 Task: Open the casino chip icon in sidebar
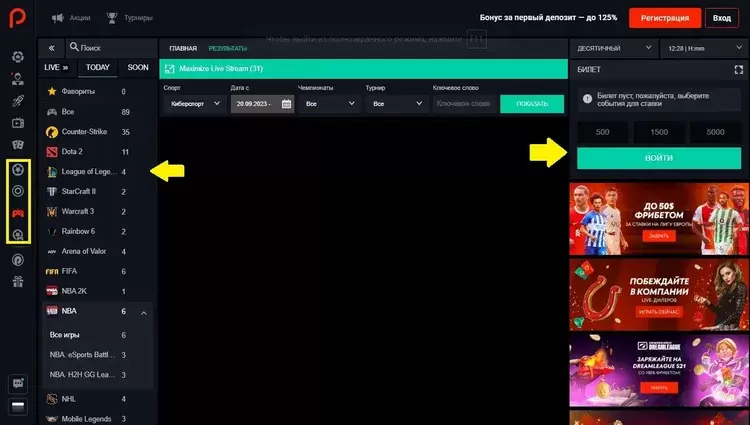point(18,57)
